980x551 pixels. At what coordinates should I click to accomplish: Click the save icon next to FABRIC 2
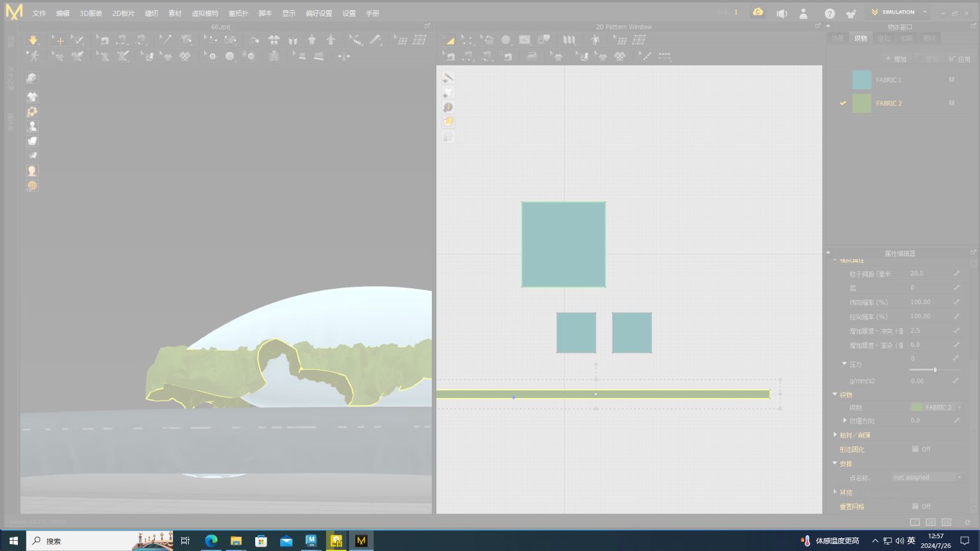point(951,103)
